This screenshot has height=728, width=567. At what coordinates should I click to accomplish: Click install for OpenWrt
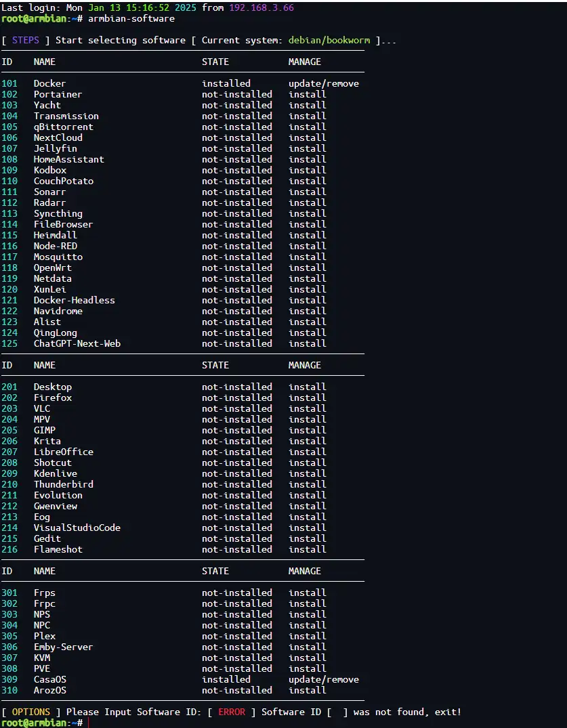pos(307,267)
